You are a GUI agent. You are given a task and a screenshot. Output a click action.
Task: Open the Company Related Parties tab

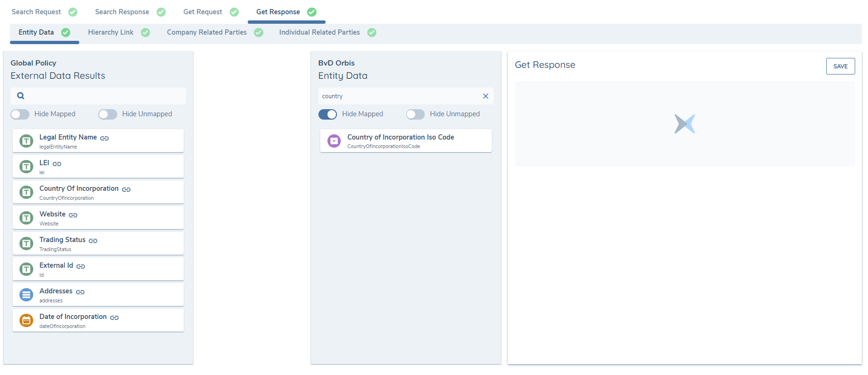click(x=207, y=32)
